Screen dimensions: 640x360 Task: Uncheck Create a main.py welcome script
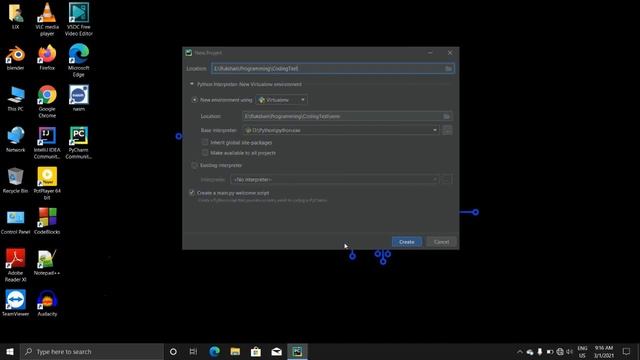click(192, 193)
